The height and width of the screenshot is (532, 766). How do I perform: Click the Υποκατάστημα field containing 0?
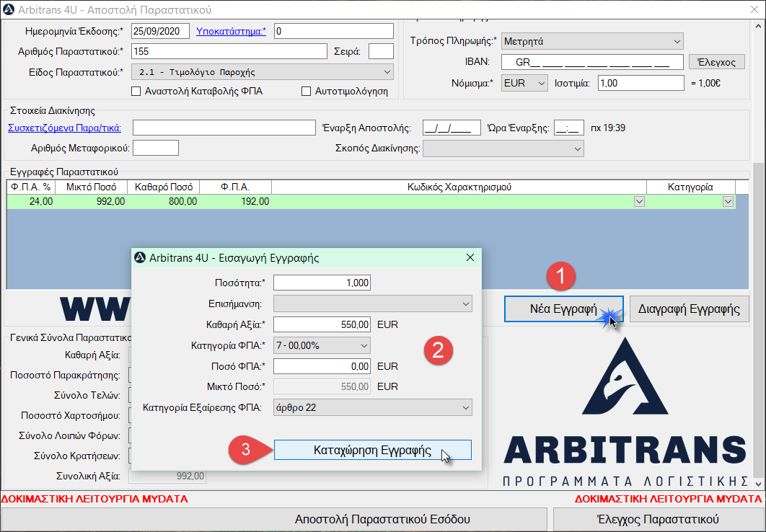pyautogui.click(x=334, y=31)
